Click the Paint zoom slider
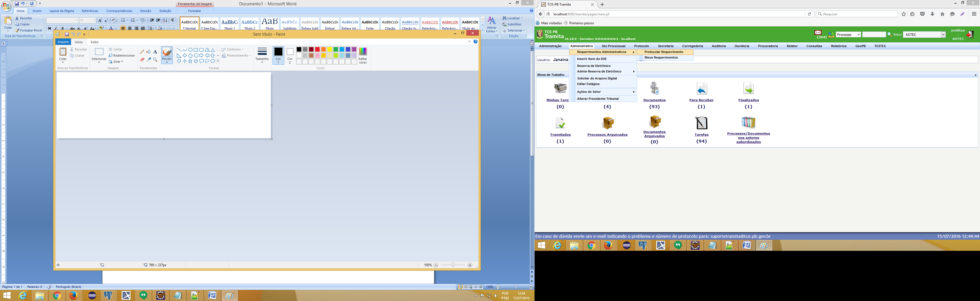The height and width of the screenshot is (301, 980). click(453, 265)
